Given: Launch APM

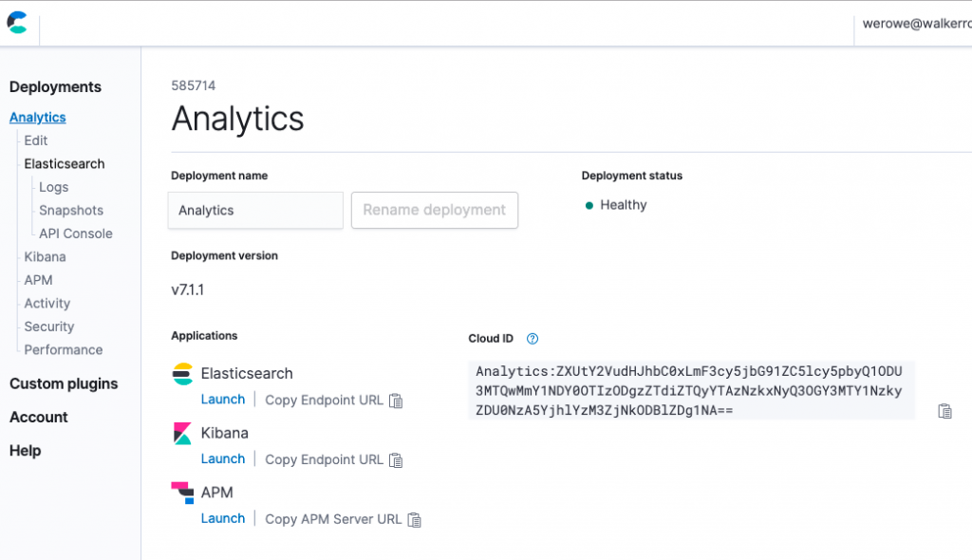Looking at the screenshot, I should pyautogui.click(x=222, y=518).
